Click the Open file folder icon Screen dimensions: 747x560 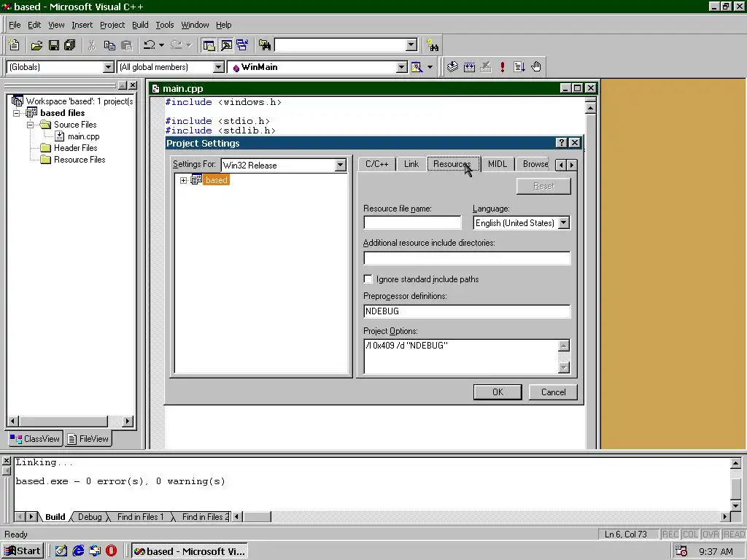(x=36, y=45)
